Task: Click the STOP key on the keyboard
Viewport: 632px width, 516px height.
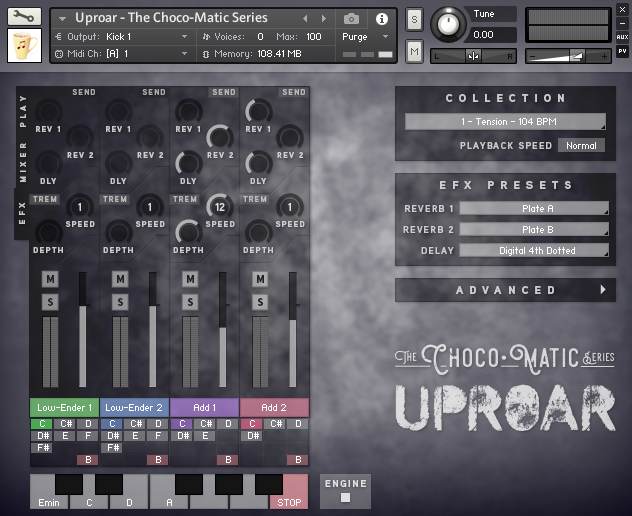Action: click(x=289, y=500)
